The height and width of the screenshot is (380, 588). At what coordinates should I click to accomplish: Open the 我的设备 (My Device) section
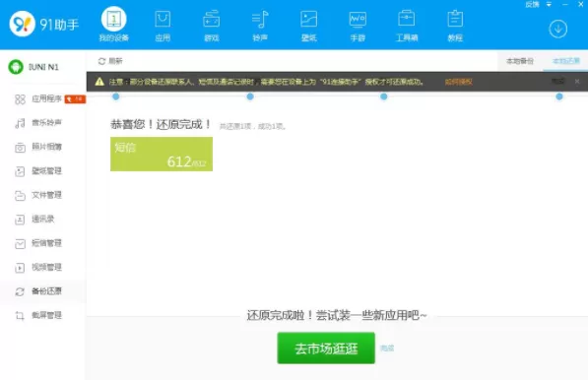tap(113, 24)
